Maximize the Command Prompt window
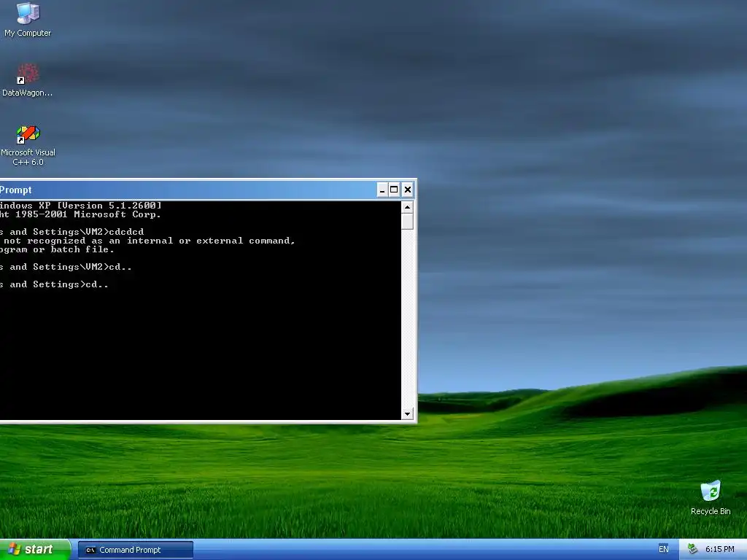The width and height of the screenshot is (747, 560). coord(395,190)
